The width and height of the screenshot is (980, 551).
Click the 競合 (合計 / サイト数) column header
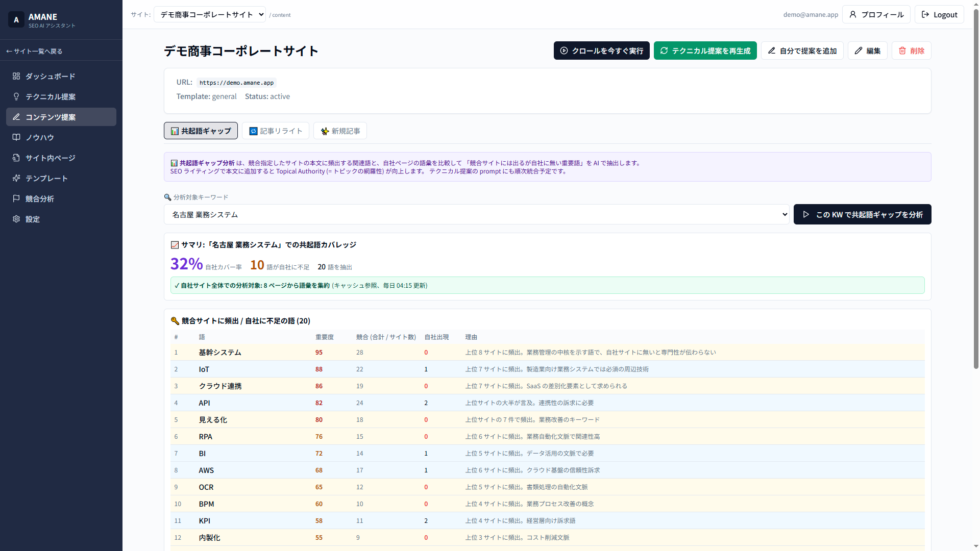coord(386,337)
